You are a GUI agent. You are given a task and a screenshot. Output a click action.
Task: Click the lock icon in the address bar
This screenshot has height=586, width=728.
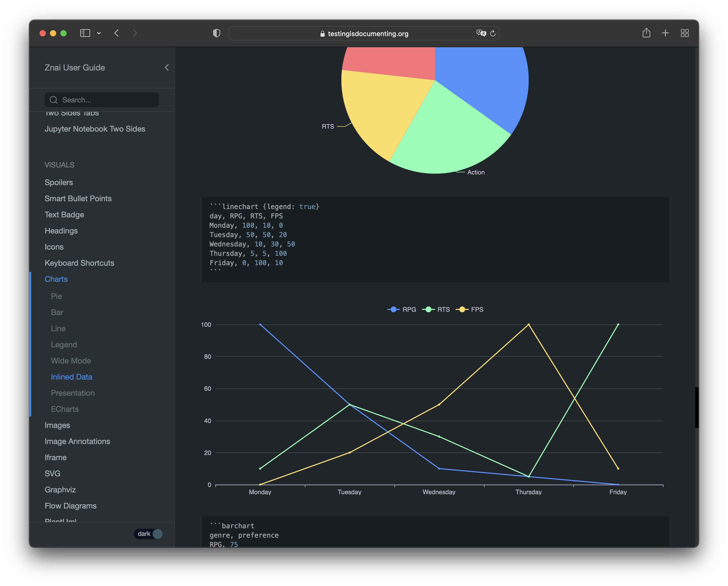tap(322, 34)
